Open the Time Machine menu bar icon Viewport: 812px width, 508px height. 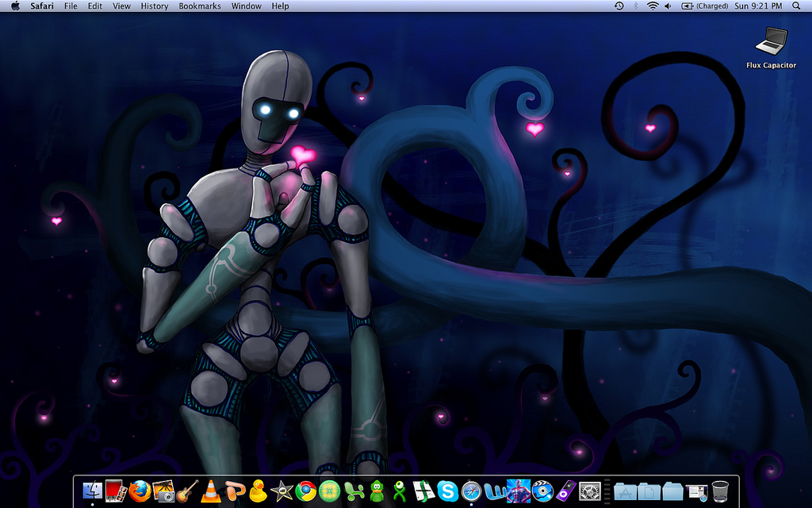[619, 6]
